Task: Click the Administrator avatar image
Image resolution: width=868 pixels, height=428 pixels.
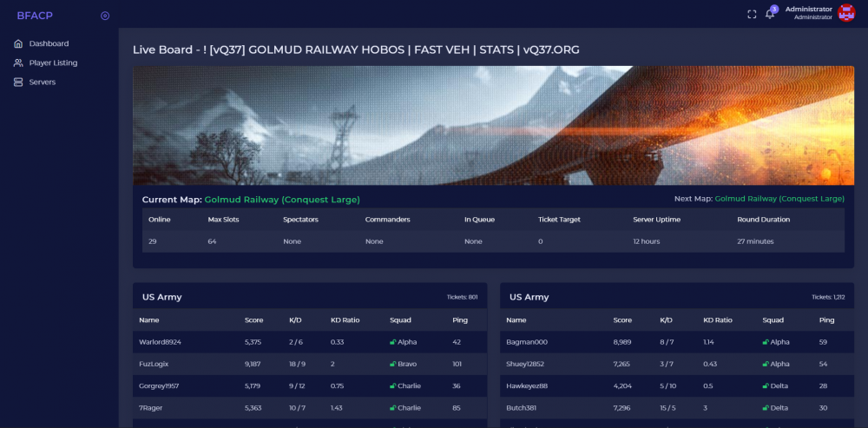Action: click(845, 13)
